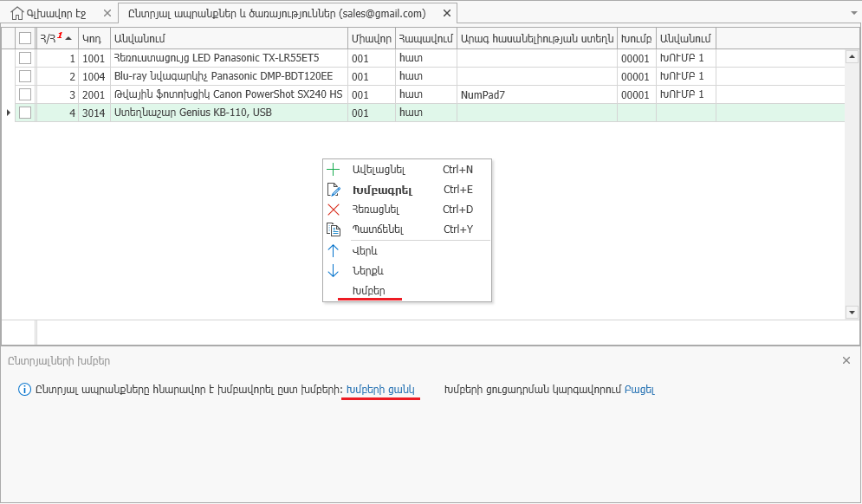Screen dimensions: 862x504
Task: Choose Խմբեր from the context menu
Action: pyautogui.click(x=370, y=292)
